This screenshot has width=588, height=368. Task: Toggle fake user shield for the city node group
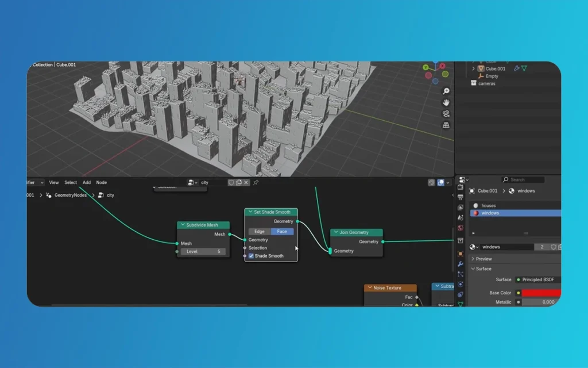[x=231, y=182]
